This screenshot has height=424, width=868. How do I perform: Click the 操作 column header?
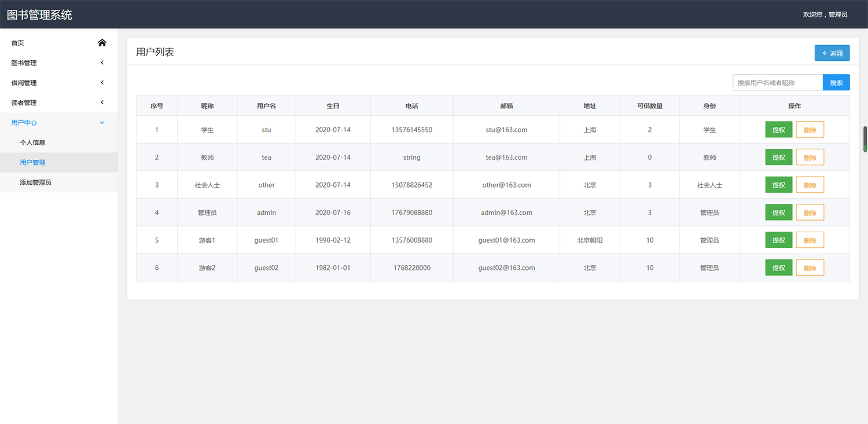(x=795, y=106)
